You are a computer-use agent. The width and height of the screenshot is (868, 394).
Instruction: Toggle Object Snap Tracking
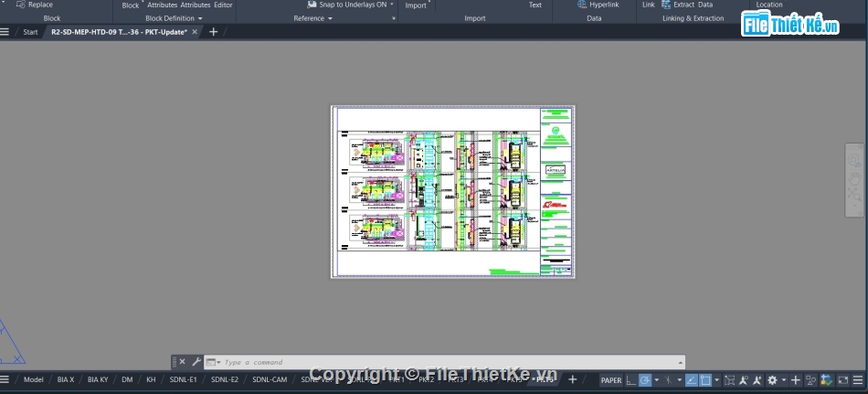click(692, 380)
